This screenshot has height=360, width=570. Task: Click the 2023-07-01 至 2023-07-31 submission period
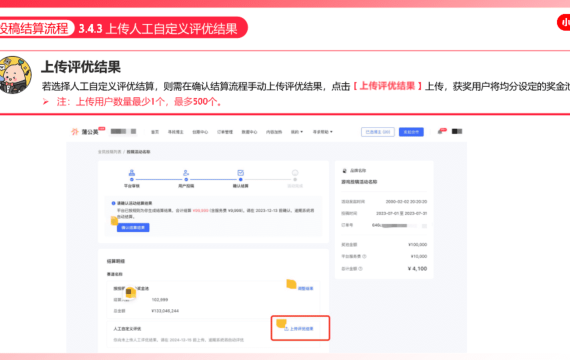pos(401,213)
